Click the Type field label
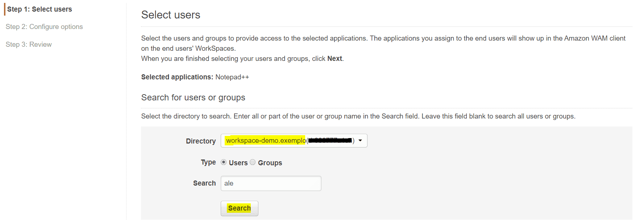The image size is (644, 220). click(208, 162)
